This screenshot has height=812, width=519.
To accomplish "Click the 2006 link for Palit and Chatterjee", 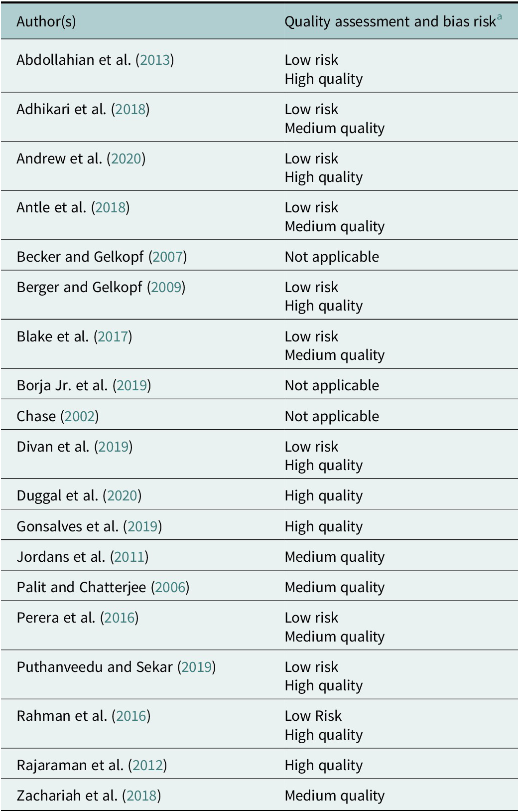I will tap(170, 588).
